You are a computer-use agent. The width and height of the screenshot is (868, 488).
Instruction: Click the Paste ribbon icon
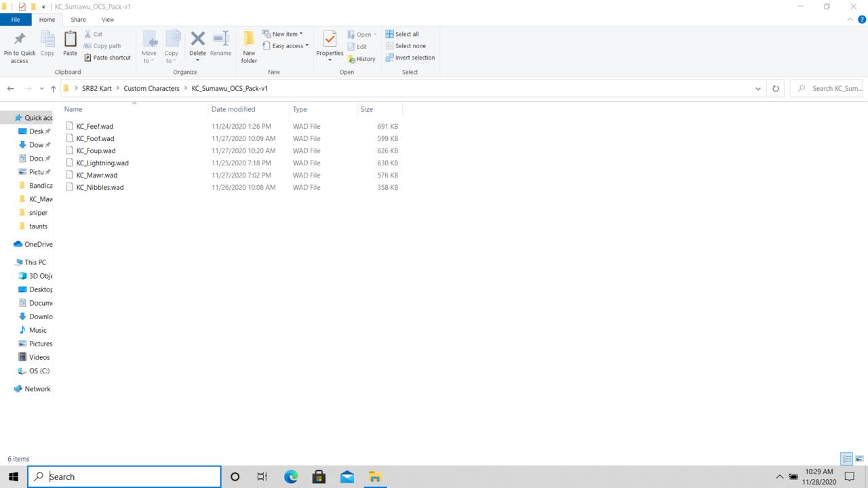[x=70, y=44]
